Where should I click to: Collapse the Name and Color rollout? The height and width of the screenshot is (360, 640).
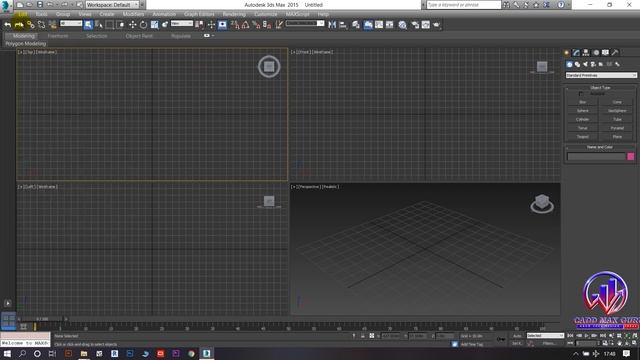[x=600, y=147]
